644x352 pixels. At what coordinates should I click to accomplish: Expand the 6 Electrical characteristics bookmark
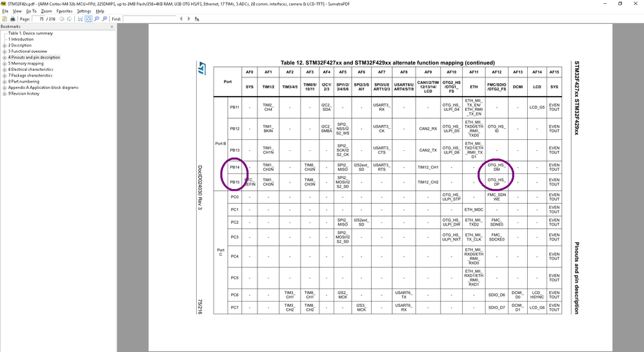pos(5,70)
